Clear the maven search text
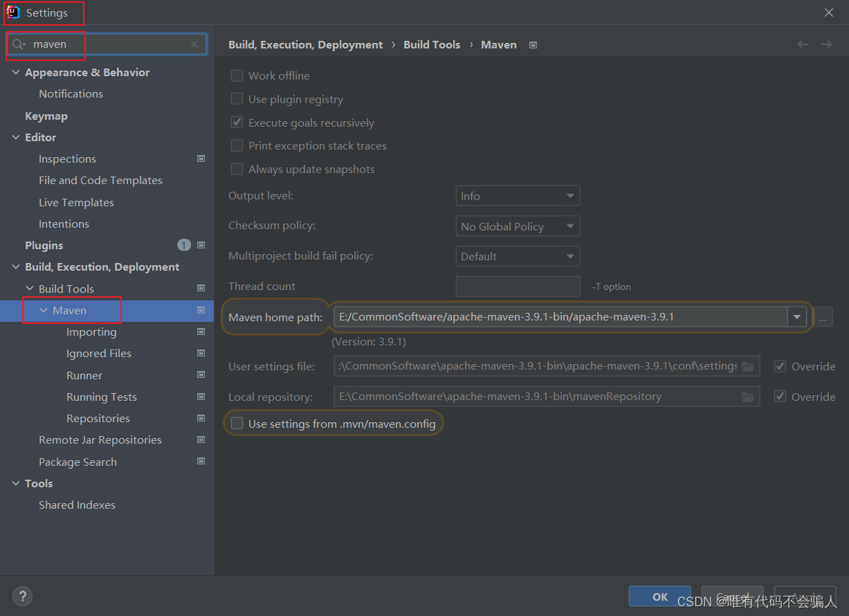Screen dimensions: 849x616 coord(194,44)
